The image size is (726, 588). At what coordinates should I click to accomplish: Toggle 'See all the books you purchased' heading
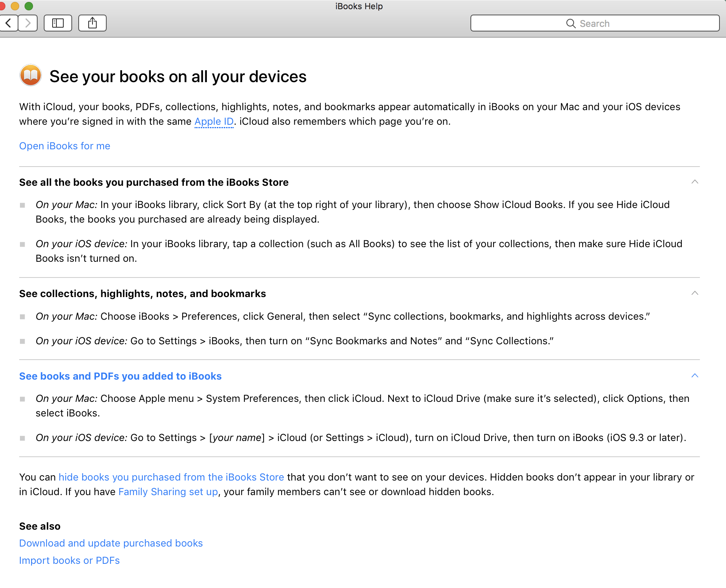tap(154, 182)
